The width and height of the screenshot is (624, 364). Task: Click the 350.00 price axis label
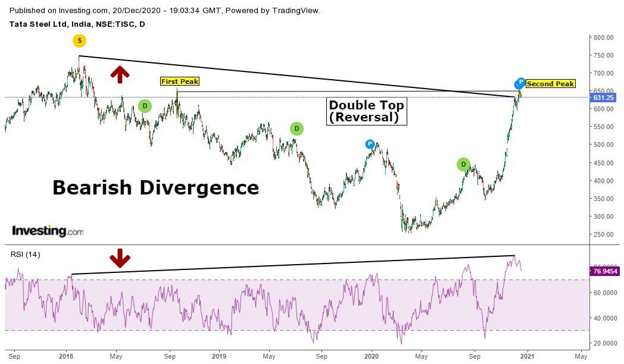[603, 199]
